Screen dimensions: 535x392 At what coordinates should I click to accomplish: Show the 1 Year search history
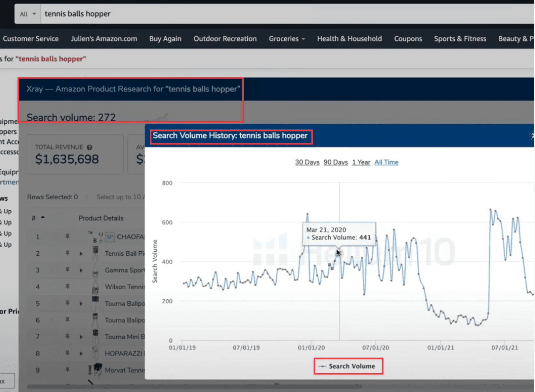[x=361, y=162]
